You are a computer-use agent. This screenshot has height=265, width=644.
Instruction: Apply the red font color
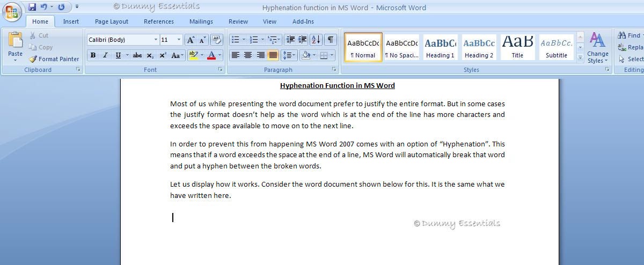coord(211,55)
